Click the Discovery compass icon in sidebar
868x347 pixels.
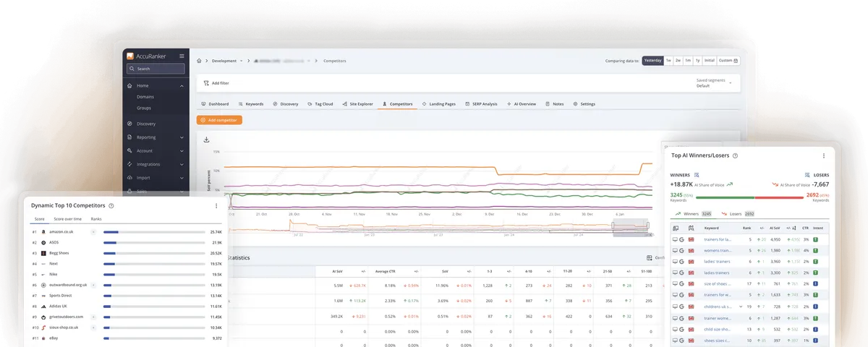[x=129, y=124]
